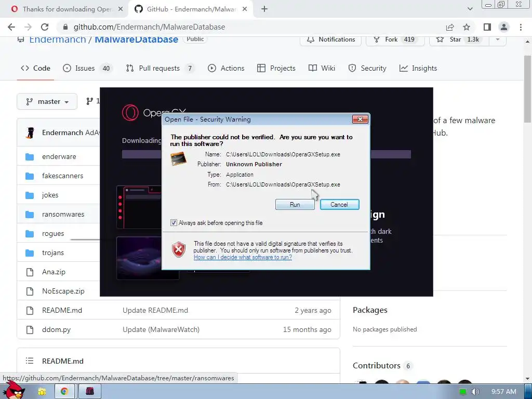532x399 pixels.
Task: Close the Opera download tab
Action: [x=121, y=9]
